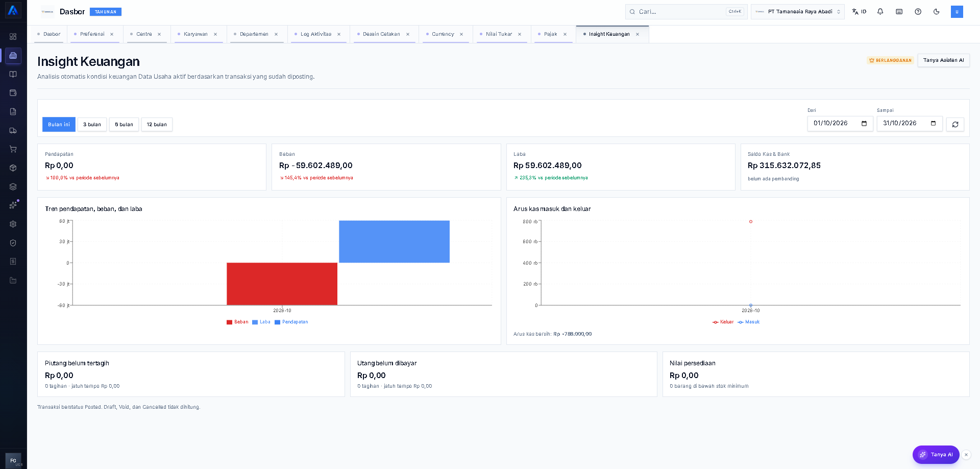Toggle Keluar series in cash flow legend

coord(723,322)
